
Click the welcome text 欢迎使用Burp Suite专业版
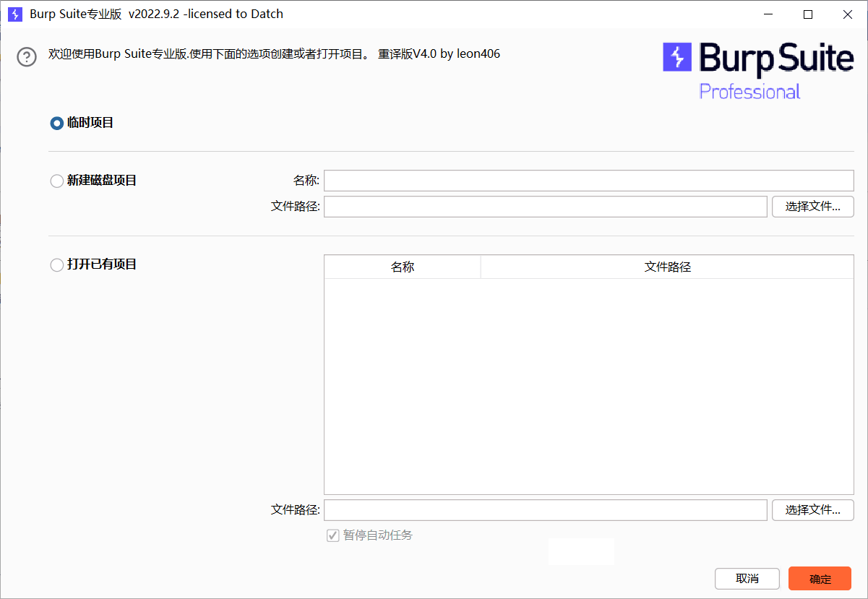(119, 54)
